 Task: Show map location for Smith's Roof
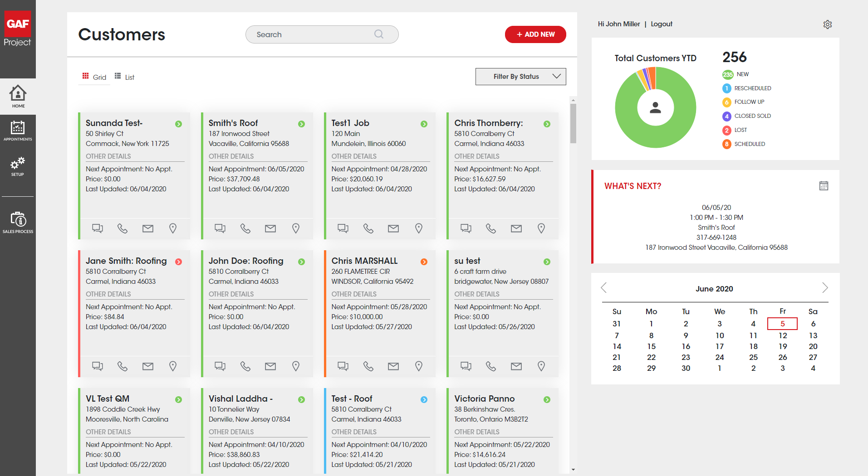[x=296, y=228]
